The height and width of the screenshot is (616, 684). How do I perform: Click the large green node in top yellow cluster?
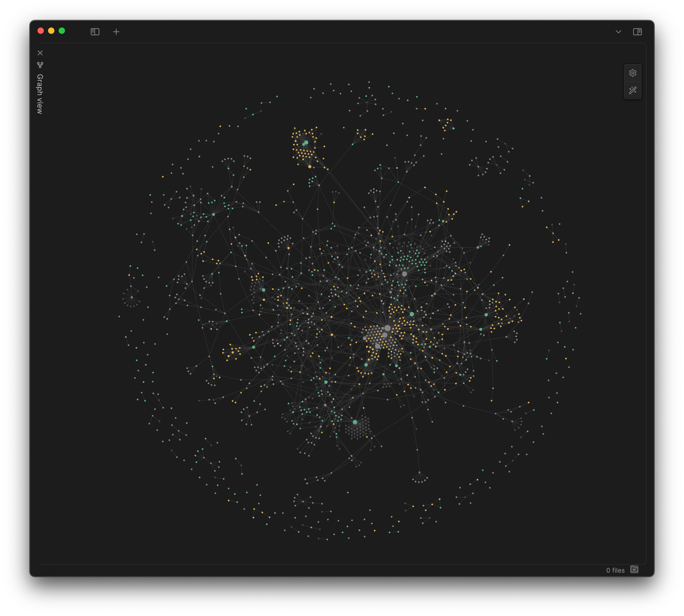point(306,142)
